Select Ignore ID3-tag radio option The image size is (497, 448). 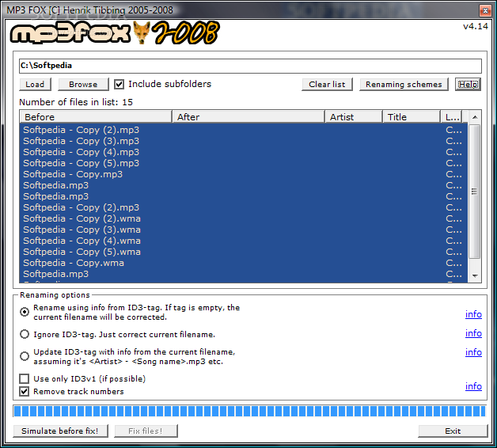(x=25, y=334)
